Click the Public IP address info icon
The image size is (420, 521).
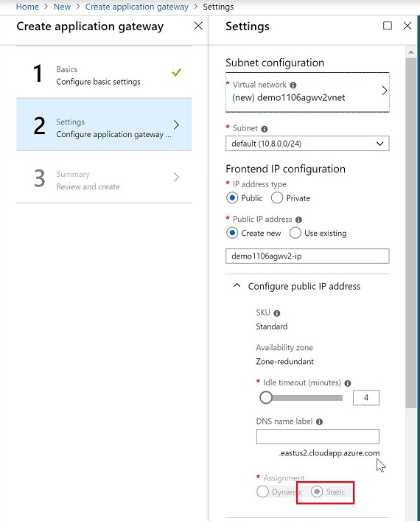tap(298, 220)
